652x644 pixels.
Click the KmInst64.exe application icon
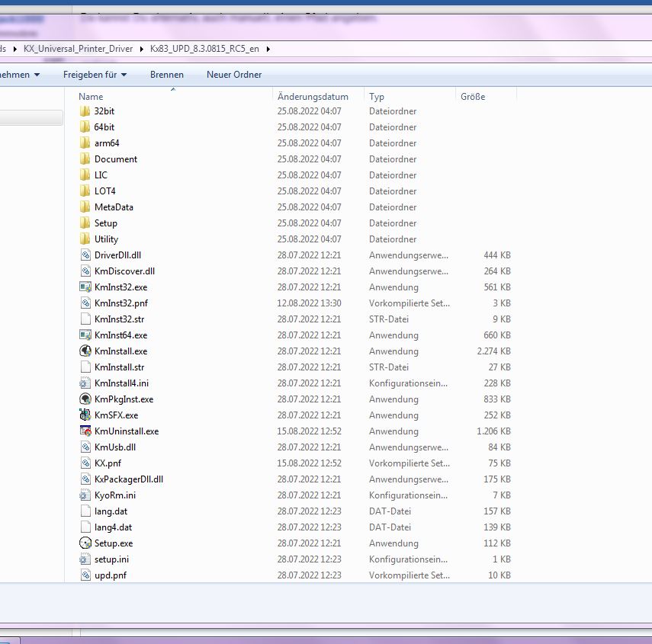(85, 335)
